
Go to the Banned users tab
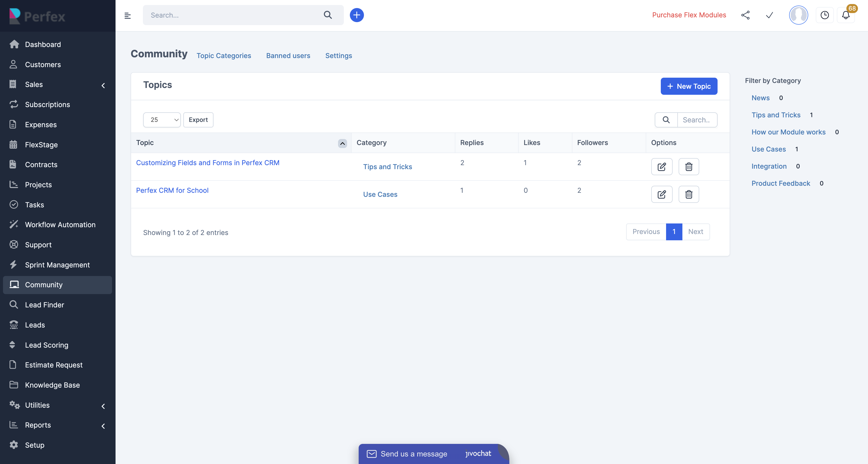tap(288, 56)
